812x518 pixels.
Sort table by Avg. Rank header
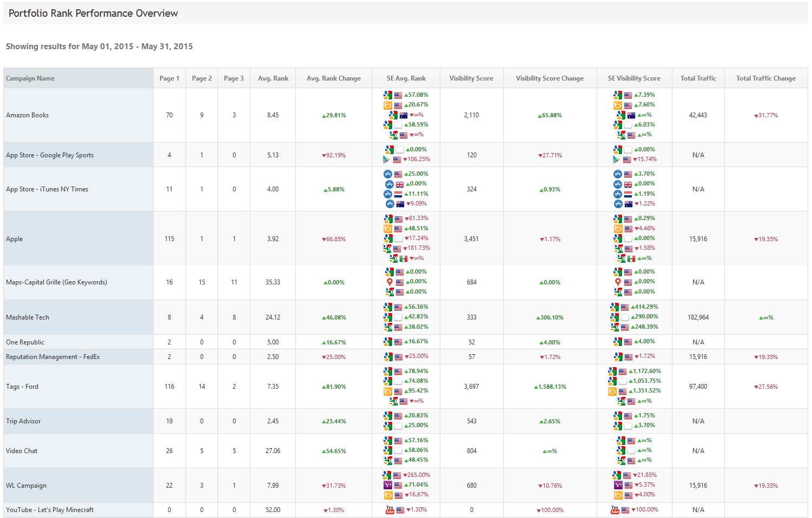(x=273, y=78)
